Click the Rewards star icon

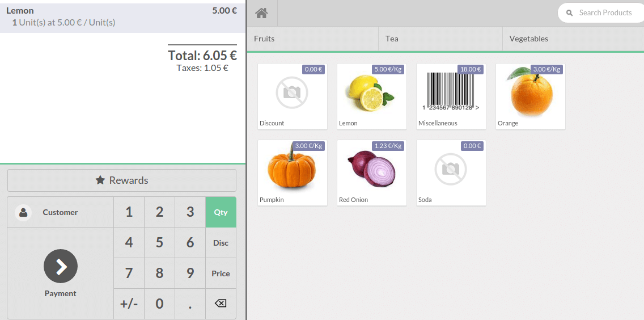(100, 180)
